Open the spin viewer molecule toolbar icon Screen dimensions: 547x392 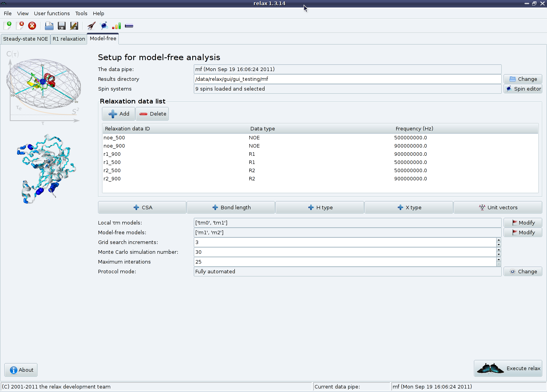[104, 26]
